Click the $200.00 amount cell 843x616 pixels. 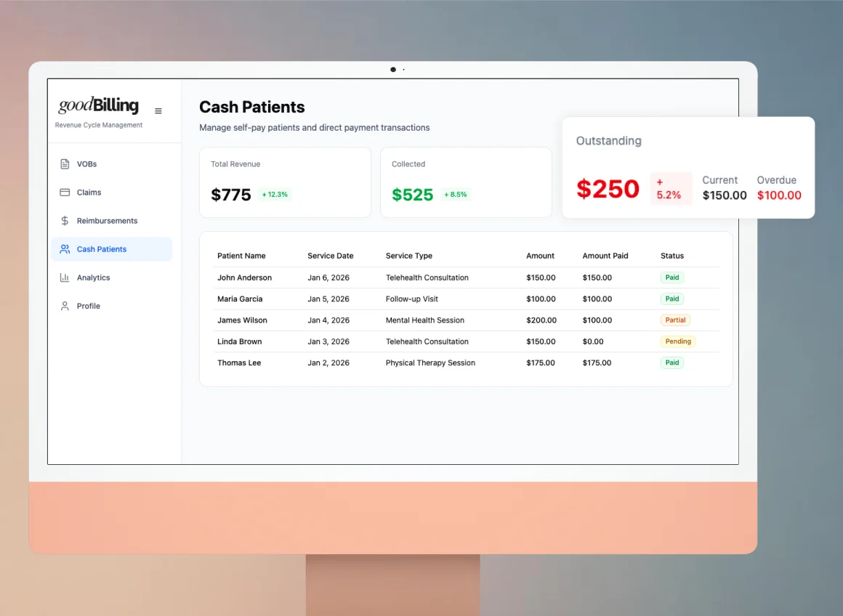click(x=541, y=320)
